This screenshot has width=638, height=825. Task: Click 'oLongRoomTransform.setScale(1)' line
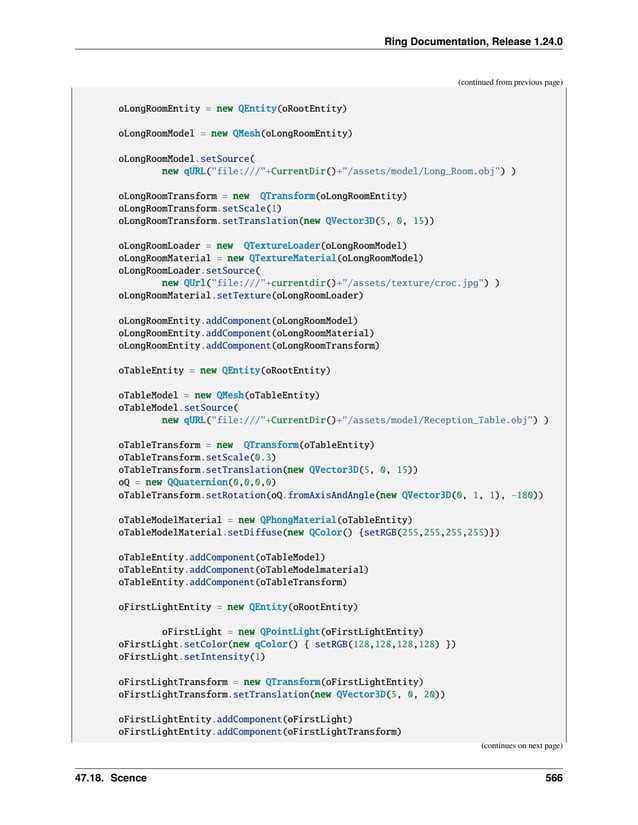(x=200, y=208)
